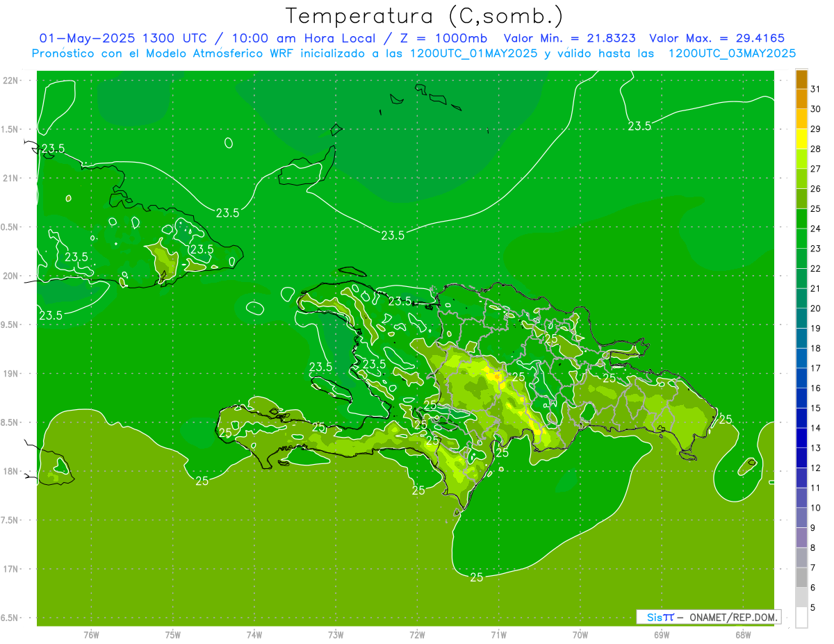Click the 'Sistπ' logo text
The height and width of the screenshot is (644, 834).
point(660,617)
